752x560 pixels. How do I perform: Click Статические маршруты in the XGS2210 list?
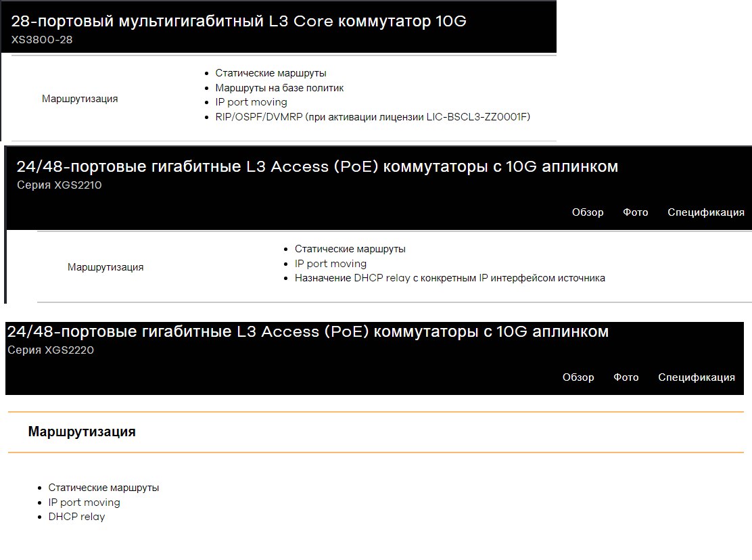[350, 249]
